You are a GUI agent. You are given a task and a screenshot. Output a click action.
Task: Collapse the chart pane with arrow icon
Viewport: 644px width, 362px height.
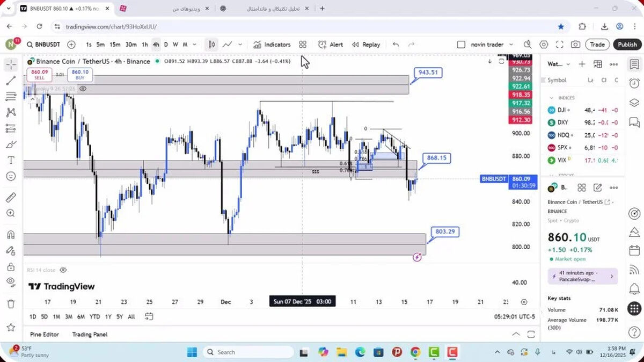[489, 61]
